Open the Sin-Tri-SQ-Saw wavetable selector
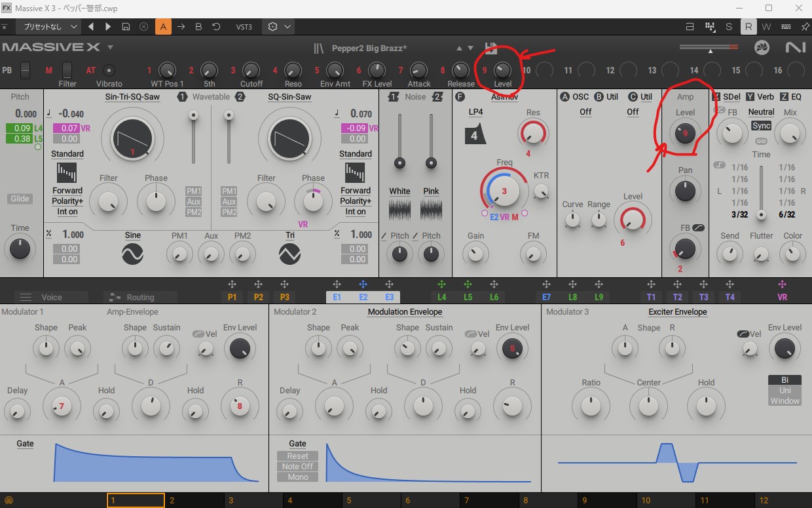 132,96
